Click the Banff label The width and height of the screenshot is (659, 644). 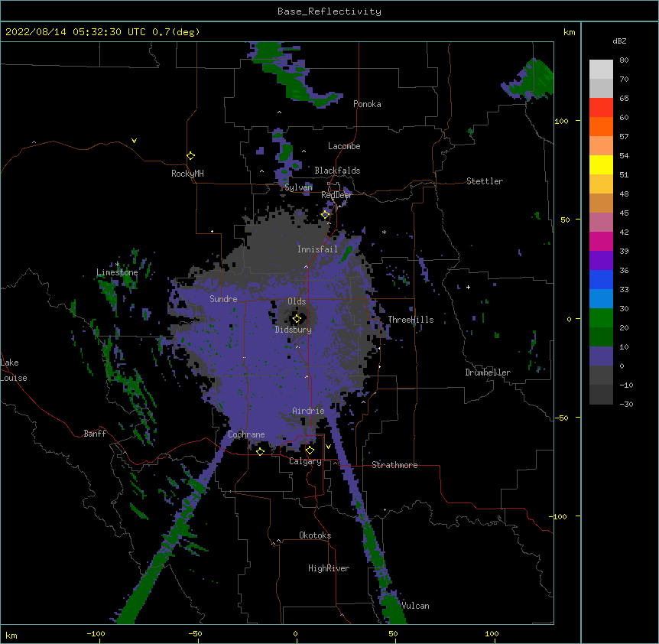coord(95,434)
